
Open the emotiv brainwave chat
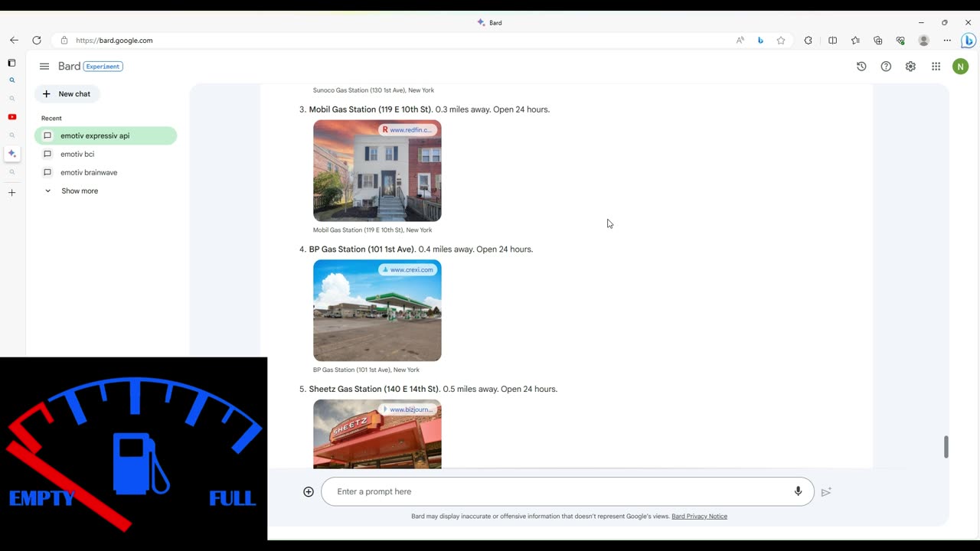[x=106, y=172]
